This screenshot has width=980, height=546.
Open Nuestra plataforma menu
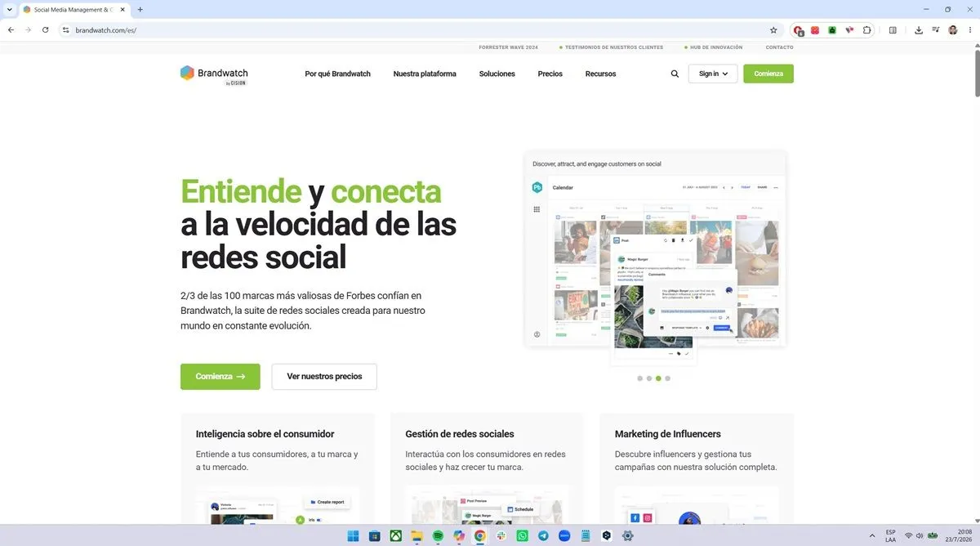click(x=425, y=74)
